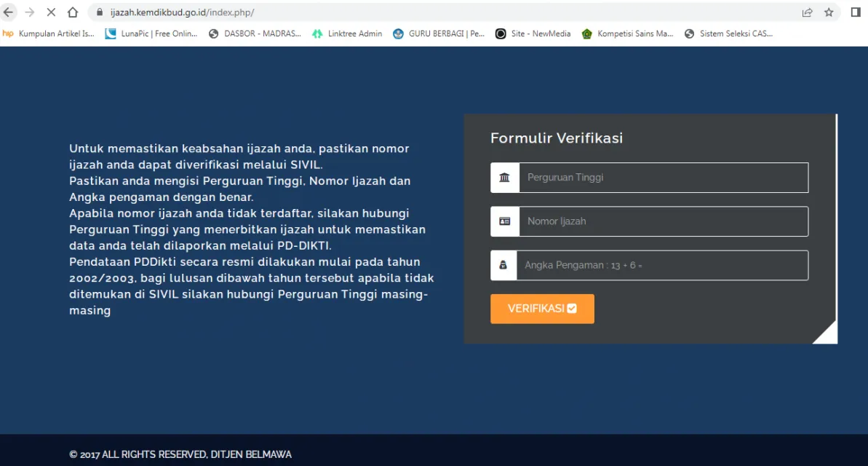Open the Site - NewMedia bookmark
The height and width of the screenshot is (466, 868).
[x=533, y=33]
